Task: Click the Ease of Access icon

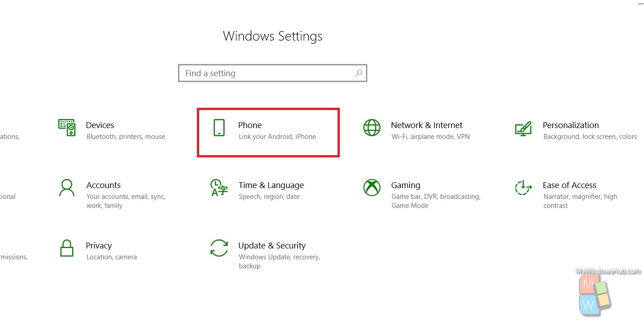Action: tap(523, 188)
